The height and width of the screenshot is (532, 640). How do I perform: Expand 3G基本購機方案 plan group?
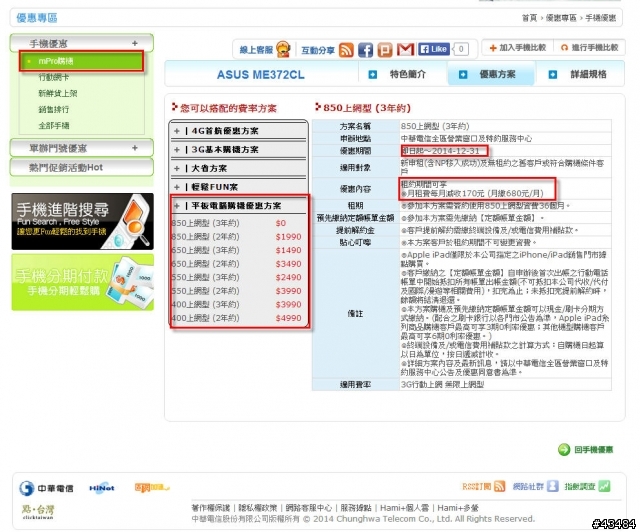[239, 149]
